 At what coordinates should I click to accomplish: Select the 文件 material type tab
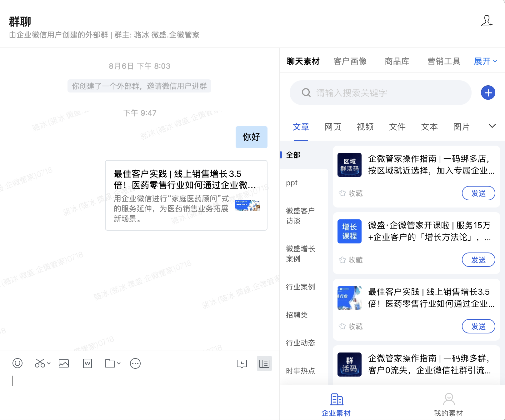click(397, 127)
